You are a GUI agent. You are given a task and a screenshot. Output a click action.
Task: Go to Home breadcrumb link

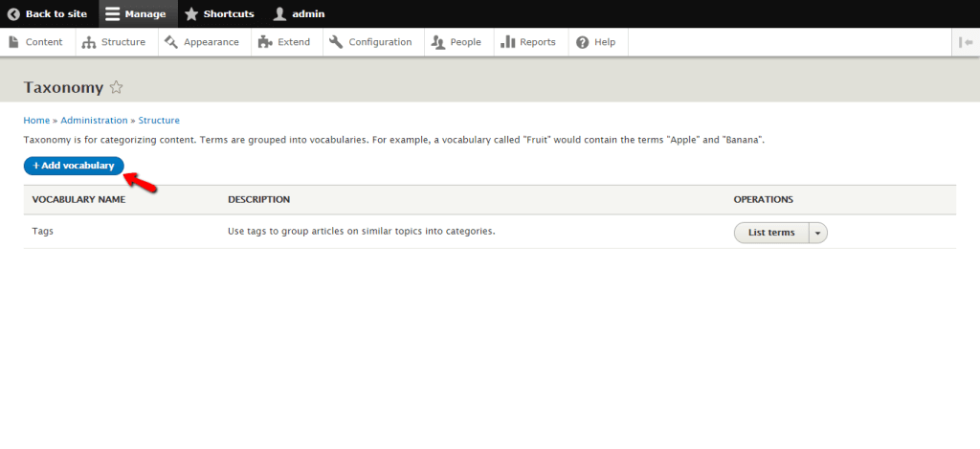[36, 120]
